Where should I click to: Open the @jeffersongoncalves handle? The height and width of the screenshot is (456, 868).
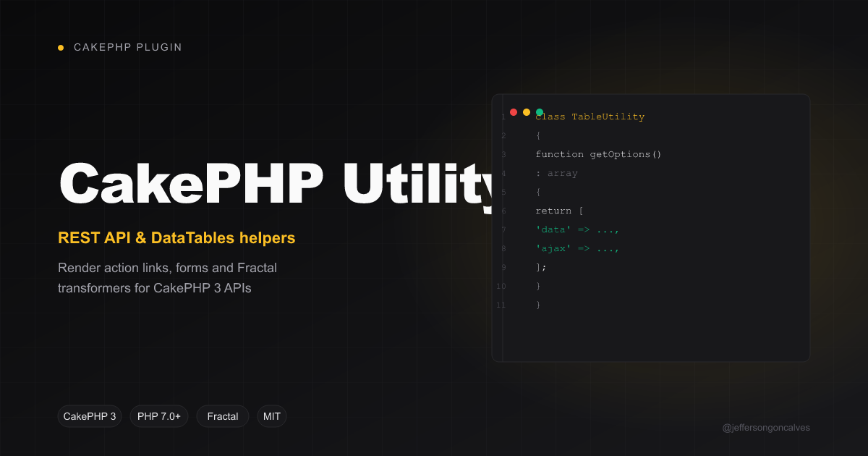point(766,428)
